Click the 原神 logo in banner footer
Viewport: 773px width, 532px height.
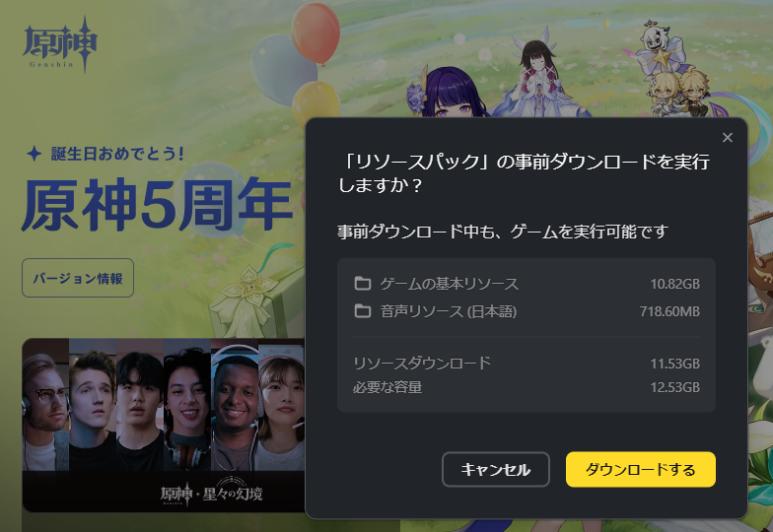(176, 494)
